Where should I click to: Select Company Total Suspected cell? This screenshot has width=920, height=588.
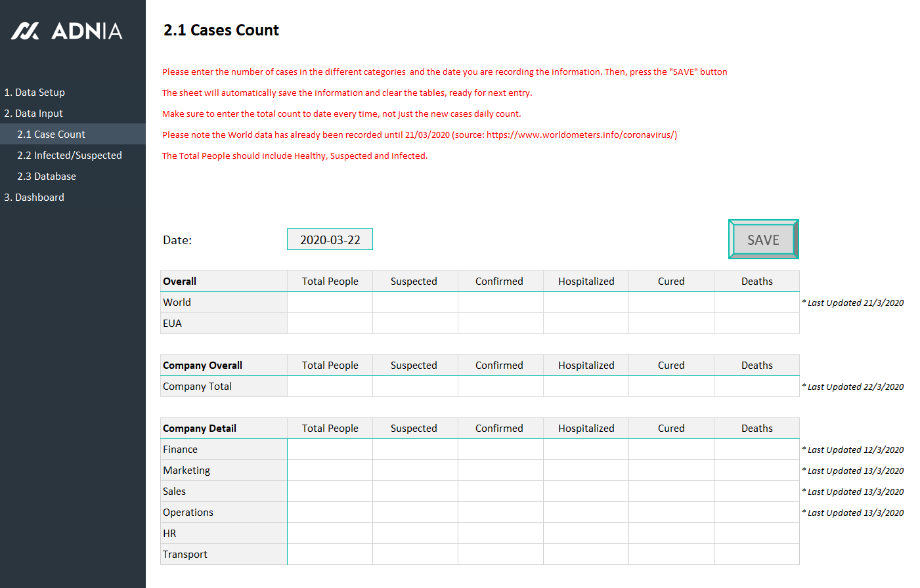tap(415, 387)
